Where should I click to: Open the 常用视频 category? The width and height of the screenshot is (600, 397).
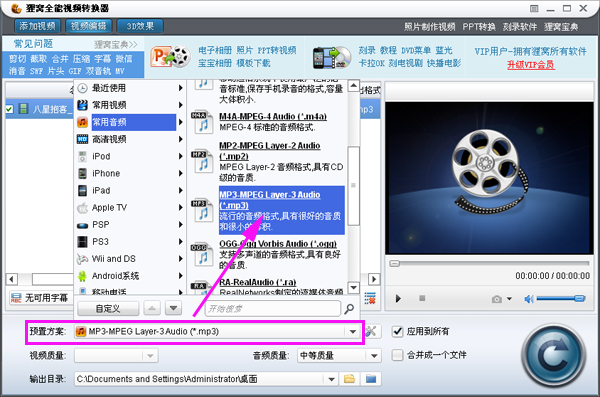130,105
